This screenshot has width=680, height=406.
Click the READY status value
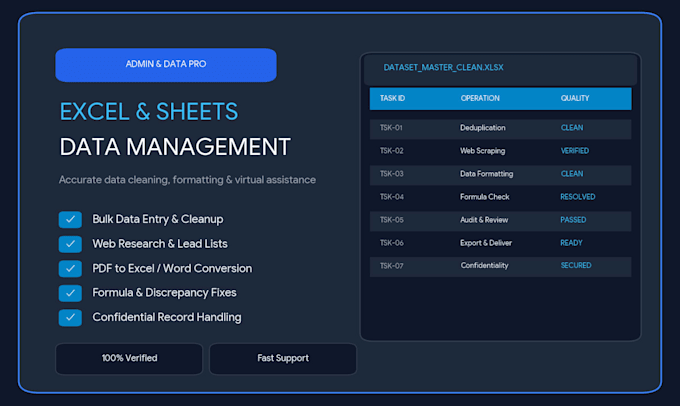571,243
